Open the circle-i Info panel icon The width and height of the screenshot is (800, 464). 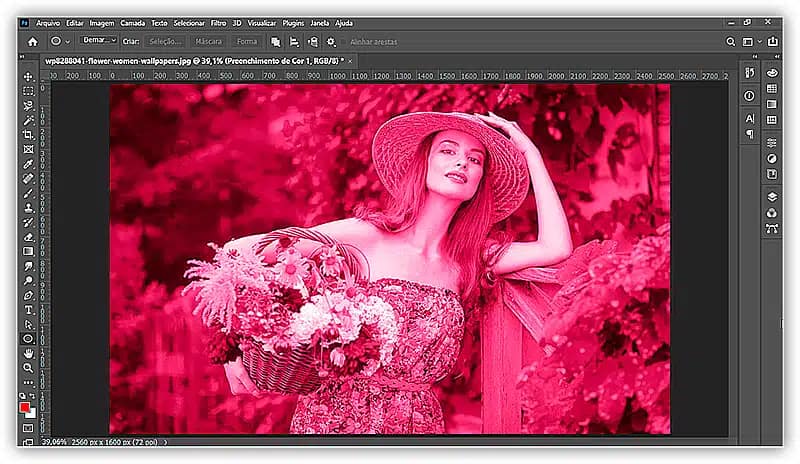point(749,96)
